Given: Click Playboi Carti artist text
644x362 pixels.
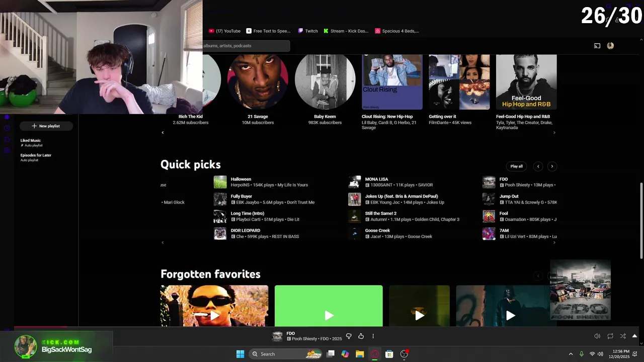Looking at the screenshot, I should (x=250, y=219).
